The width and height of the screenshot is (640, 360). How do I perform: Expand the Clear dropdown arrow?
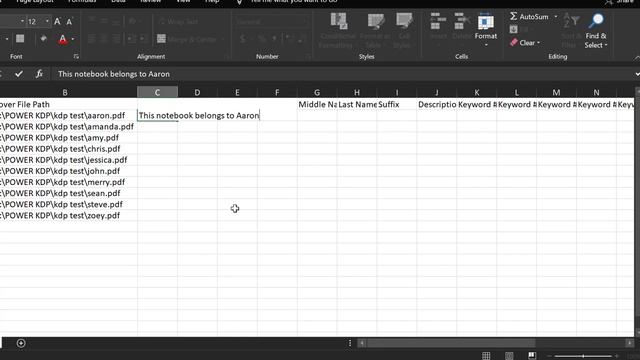(x=538, y=42)
